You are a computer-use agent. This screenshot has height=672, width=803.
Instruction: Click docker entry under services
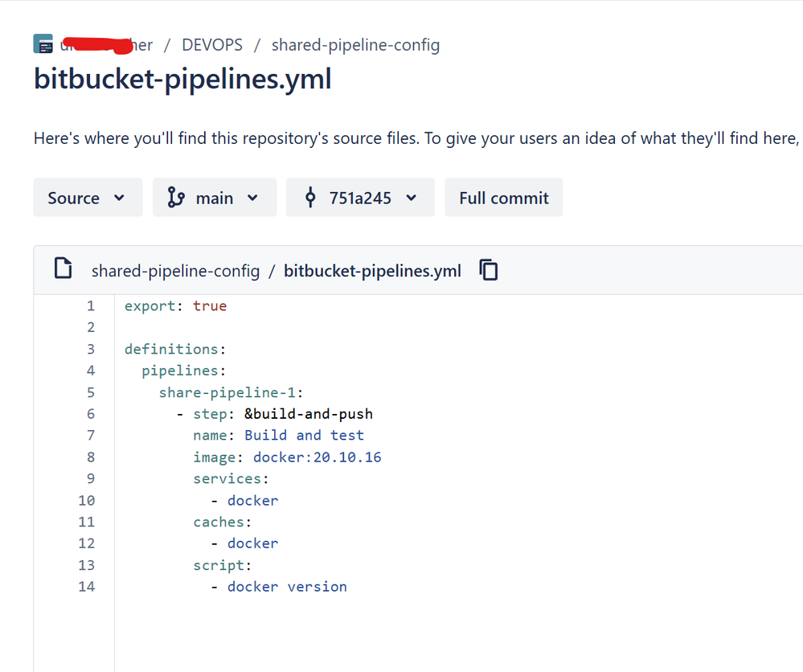click(x=253, y=501)
